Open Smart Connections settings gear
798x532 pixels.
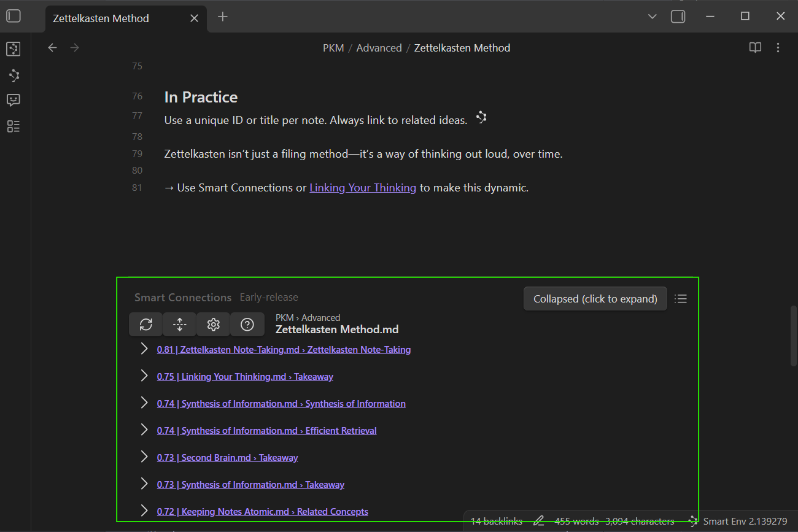pyautogui.click(x=214, y=325)
